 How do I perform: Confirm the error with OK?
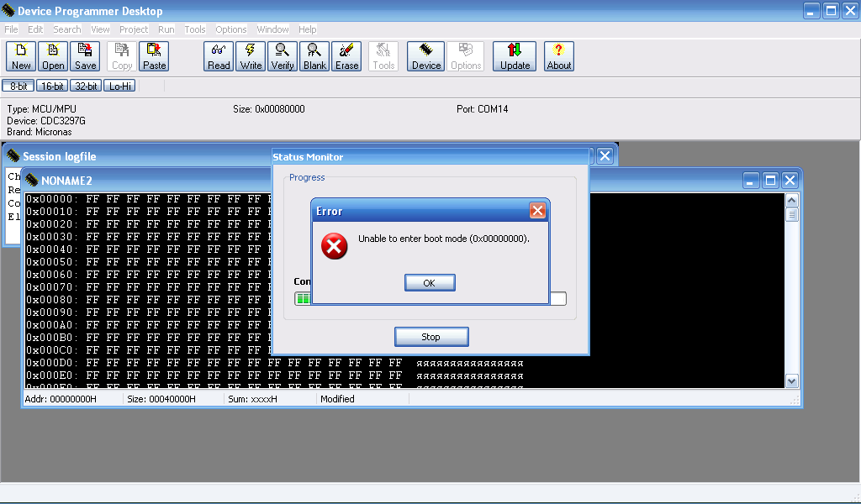(430, 282)
